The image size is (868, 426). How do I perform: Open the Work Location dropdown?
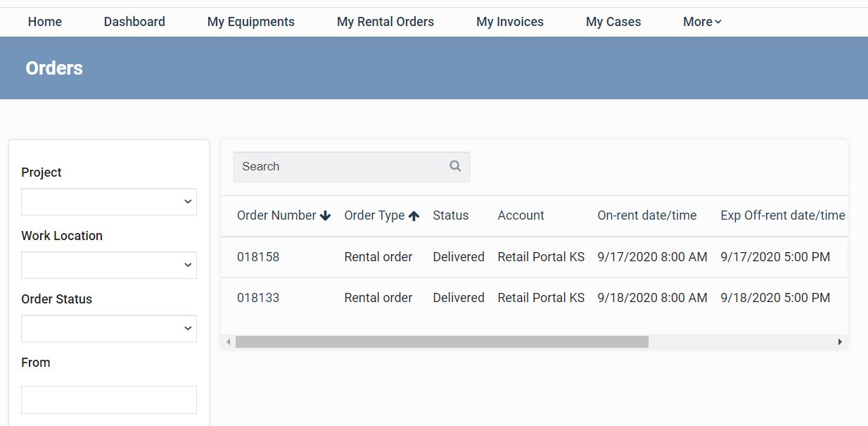[x=109, y=265]
